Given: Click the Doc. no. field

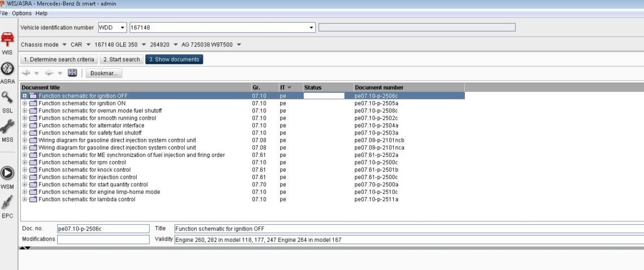Looking at the screenshot, I should pos(103,229).
